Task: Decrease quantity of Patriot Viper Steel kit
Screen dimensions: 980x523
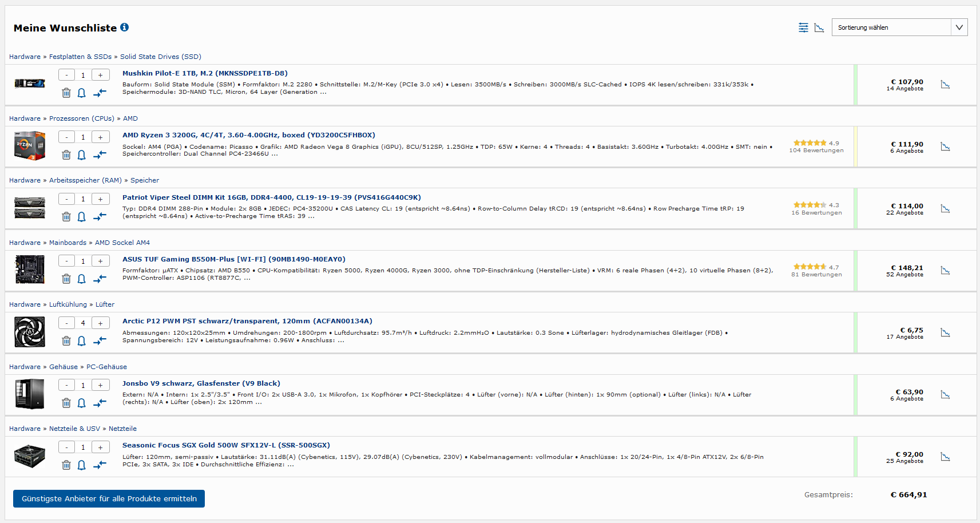Action: [66, 199]
